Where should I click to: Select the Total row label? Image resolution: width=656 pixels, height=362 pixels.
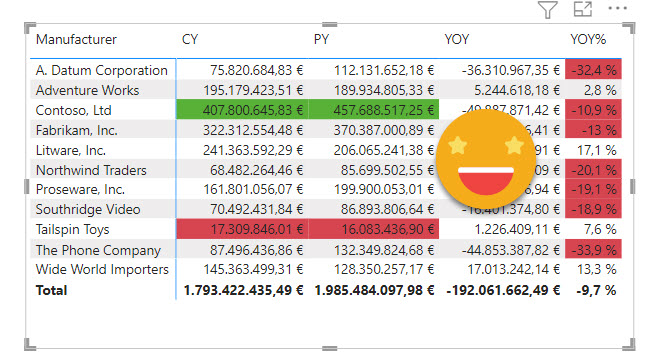[x=51, y=290]
